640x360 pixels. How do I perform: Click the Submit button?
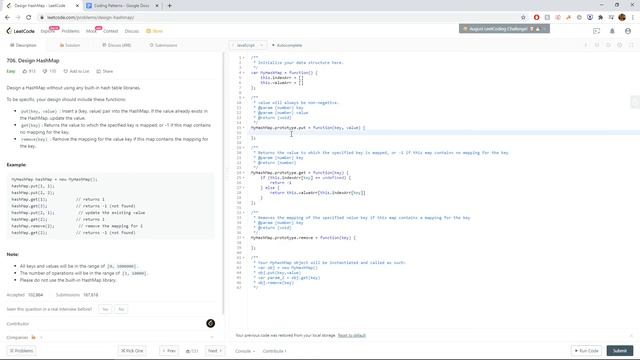(x=620, y=351)
